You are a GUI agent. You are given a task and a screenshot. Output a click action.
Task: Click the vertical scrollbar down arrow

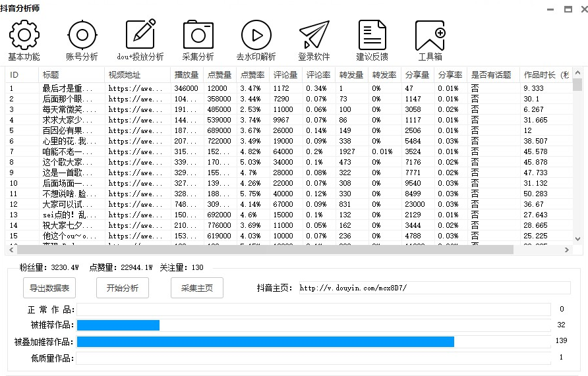pyautogui.click(x=577, y=239)
